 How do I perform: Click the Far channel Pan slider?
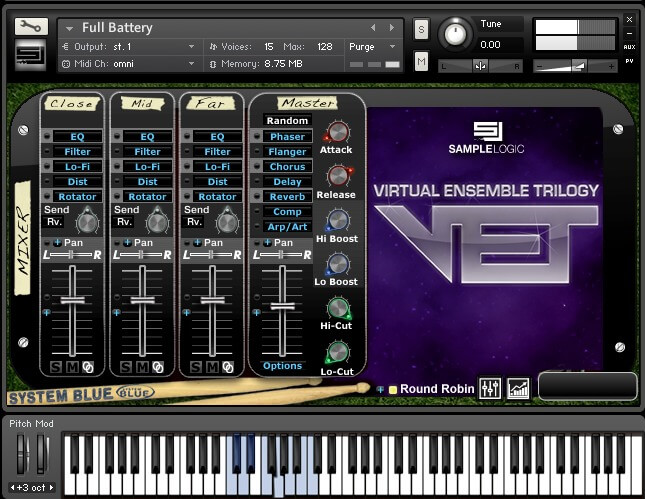[212, 255]
